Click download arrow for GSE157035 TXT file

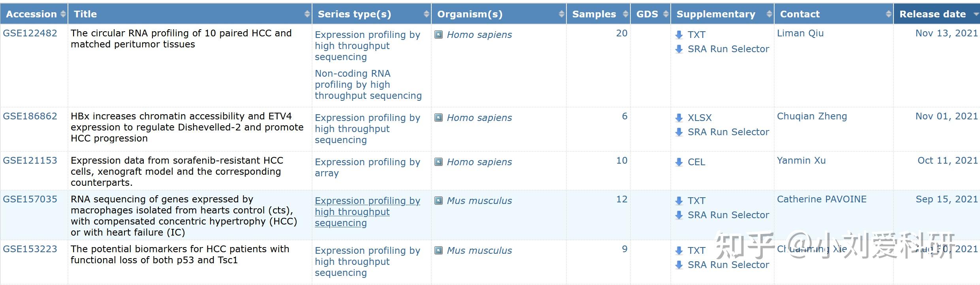pyautogui.click(x=679, y=201)
